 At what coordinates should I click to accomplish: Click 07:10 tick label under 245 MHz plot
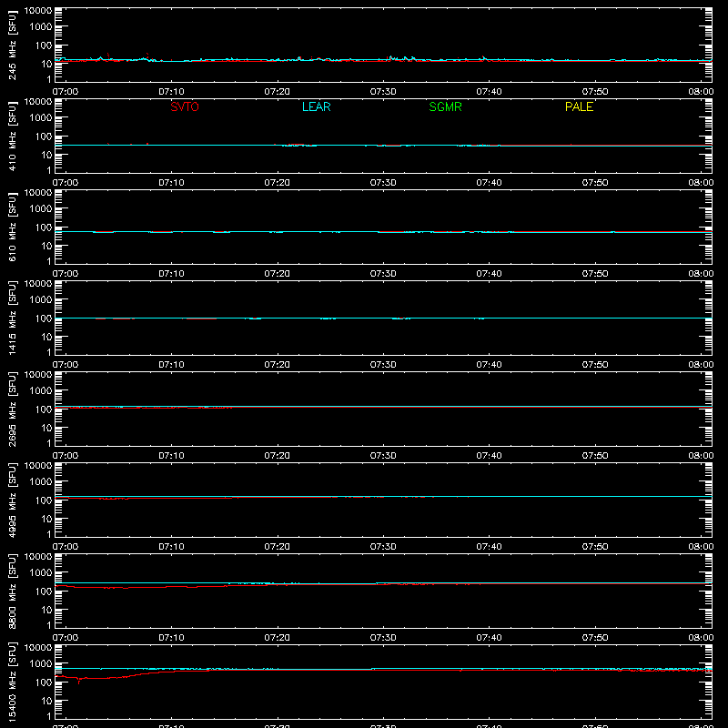pos(171,92)
